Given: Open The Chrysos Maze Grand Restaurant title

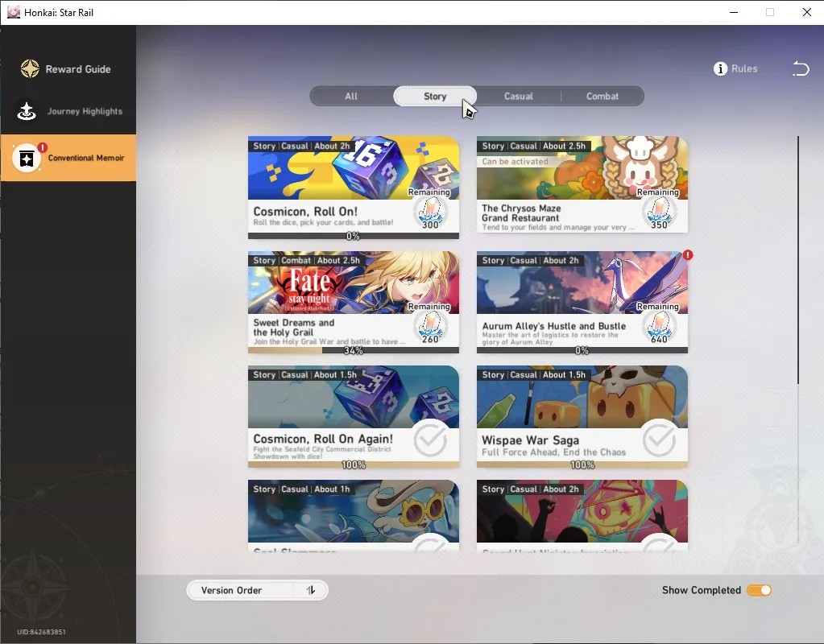Looking at the screenshot, I should pyautogui.click(x=521, y=213).
